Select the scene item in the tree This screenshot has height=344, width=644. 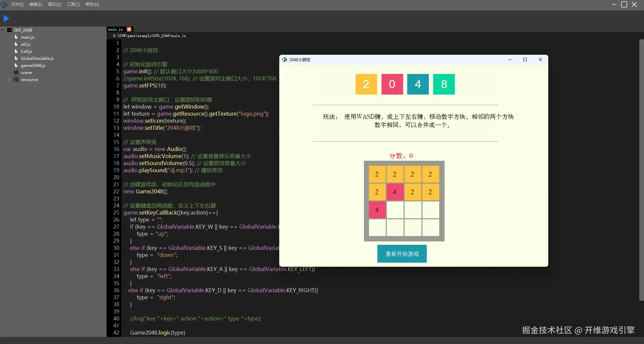tap(26, 73)
